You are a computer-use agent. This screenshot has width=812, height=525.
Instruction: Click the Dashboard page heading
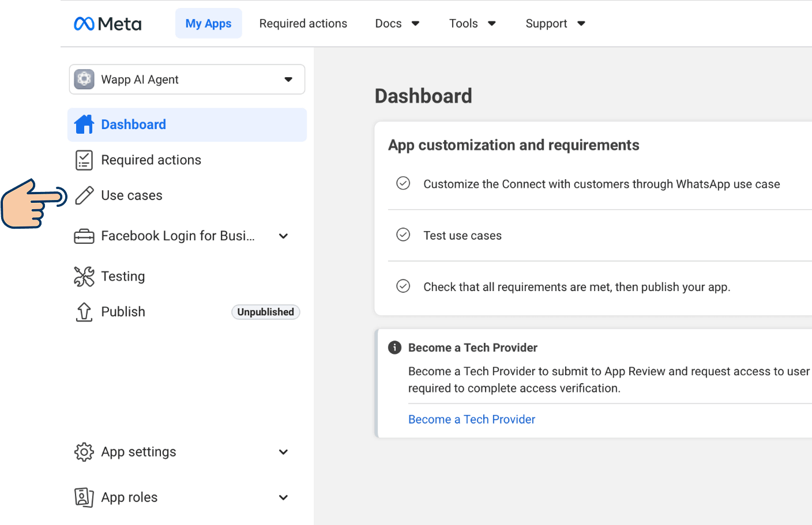point(423,96)
